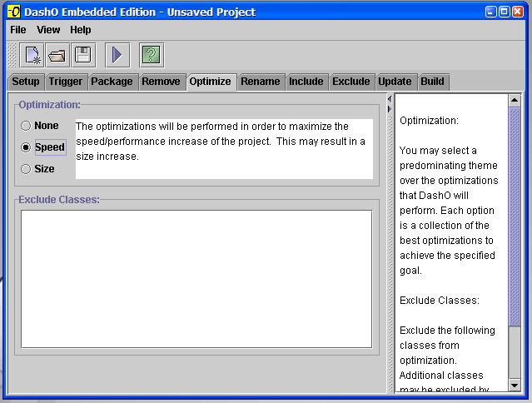Click the optimization description text area

(224, 148)
